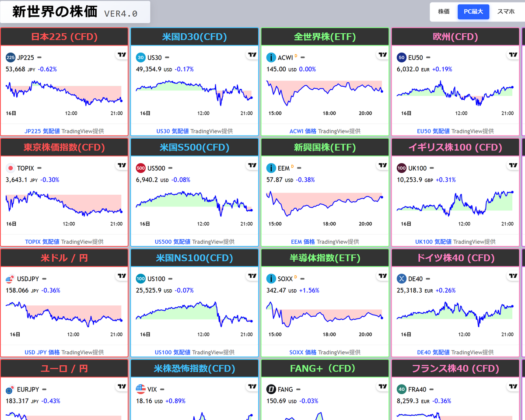Open the EU50 気配値 link
Viewport: 525px width, 420px height.
pos(433,131)
